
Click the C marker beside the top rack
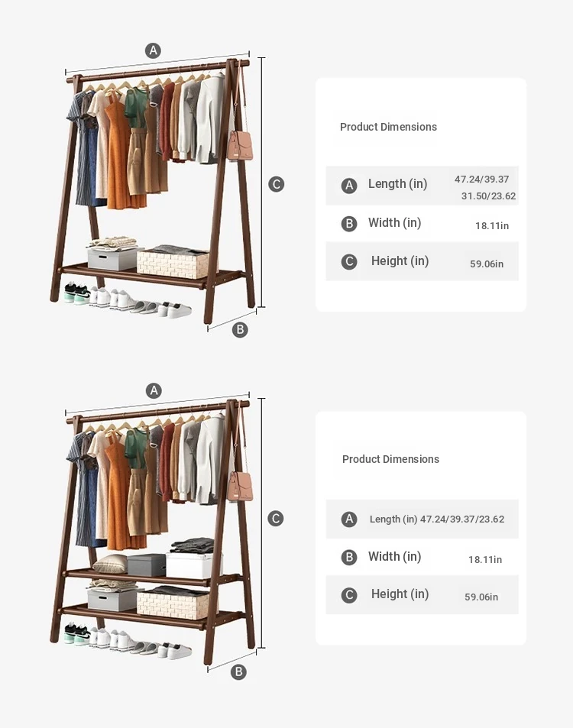(277, 184)
